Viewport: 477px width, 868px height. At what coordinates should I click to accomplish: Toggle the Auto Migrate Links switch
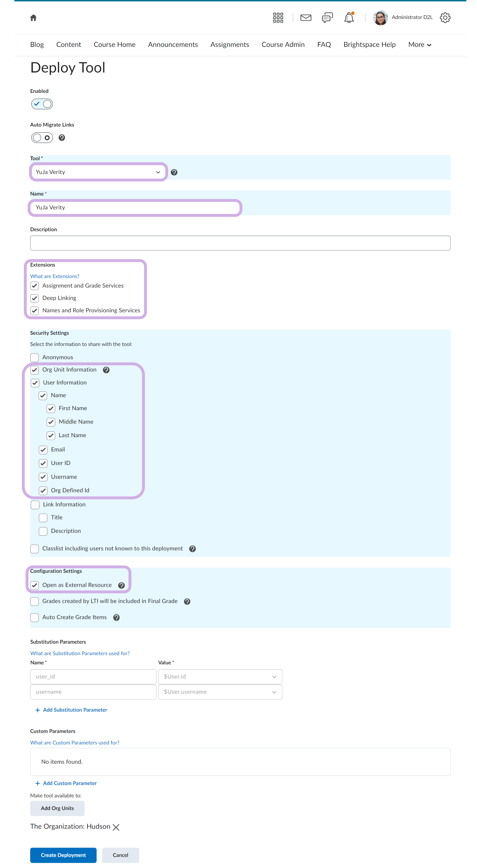(42, 137)
